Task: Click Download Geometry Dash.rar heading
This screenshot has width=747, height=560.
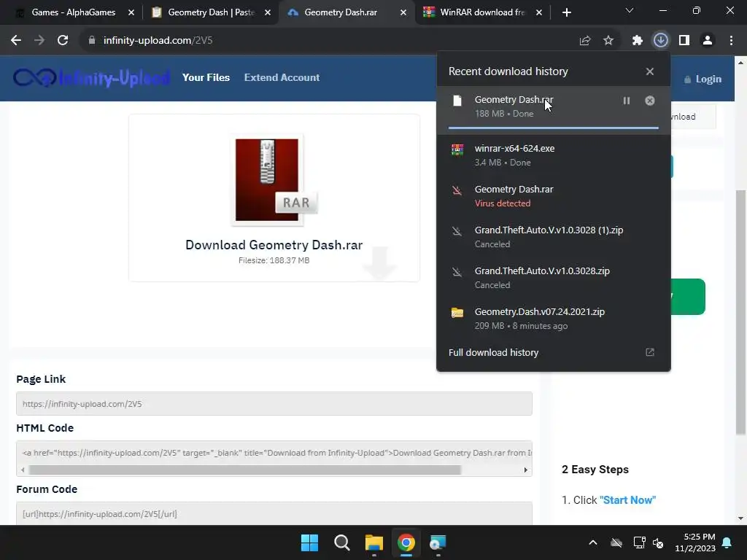Action: [x=274, y=245]
